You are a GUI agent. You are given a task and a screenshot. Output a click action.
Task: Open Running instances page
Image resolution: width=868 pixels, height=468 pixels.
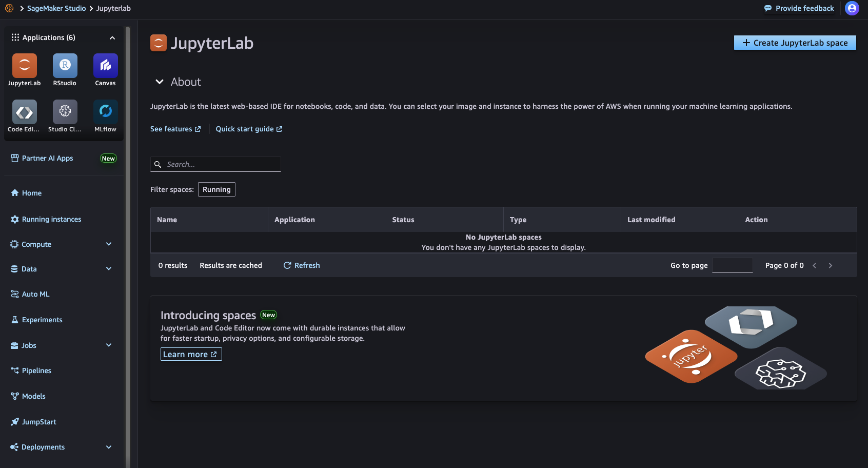[x=52, y=219]
